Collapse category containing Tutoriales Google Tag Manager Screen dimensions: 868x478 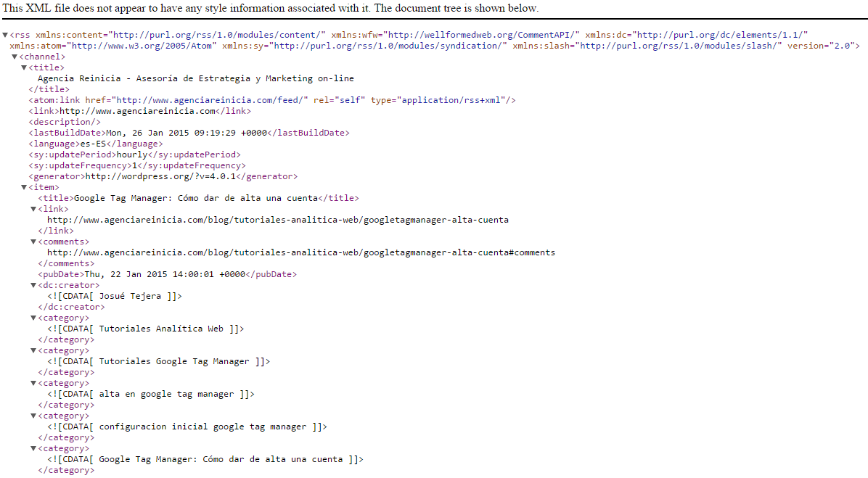point(33,351)
